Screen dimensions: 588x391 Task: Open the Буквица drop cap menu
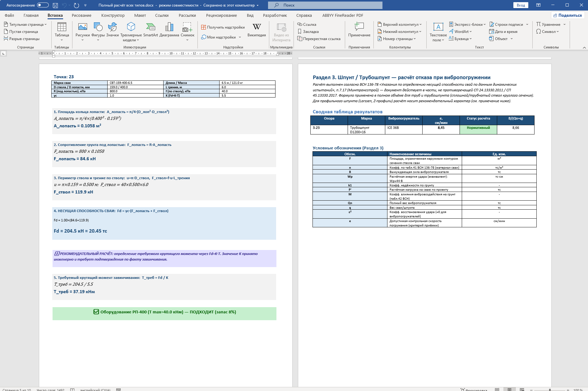[460, 39]
